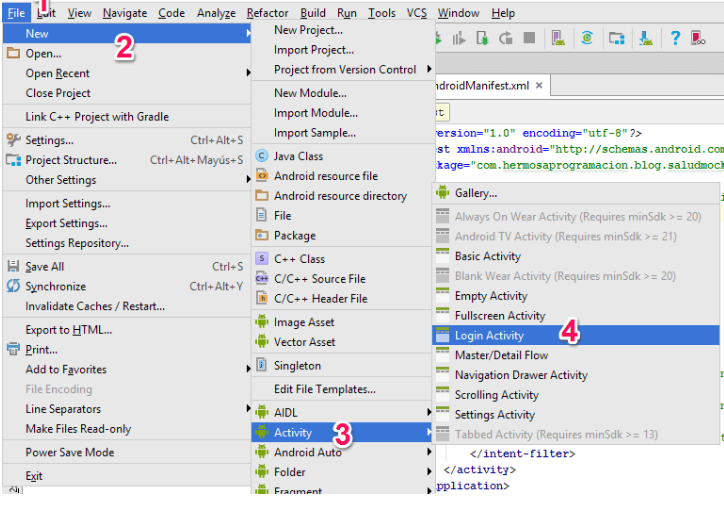Open the Refactor menu
Viewport: 724px width, 510px height.
pyautogui.click(x=267, y=13)
